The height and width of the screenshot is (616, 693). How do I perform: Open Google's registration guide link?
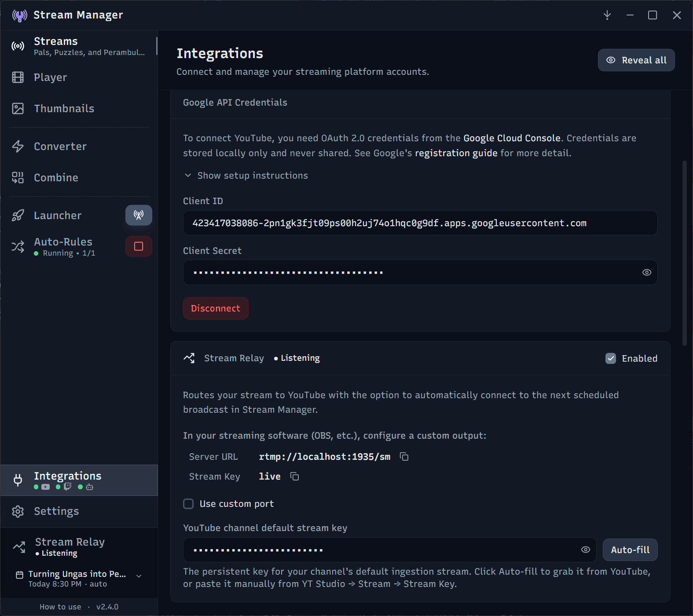(456, 153)
